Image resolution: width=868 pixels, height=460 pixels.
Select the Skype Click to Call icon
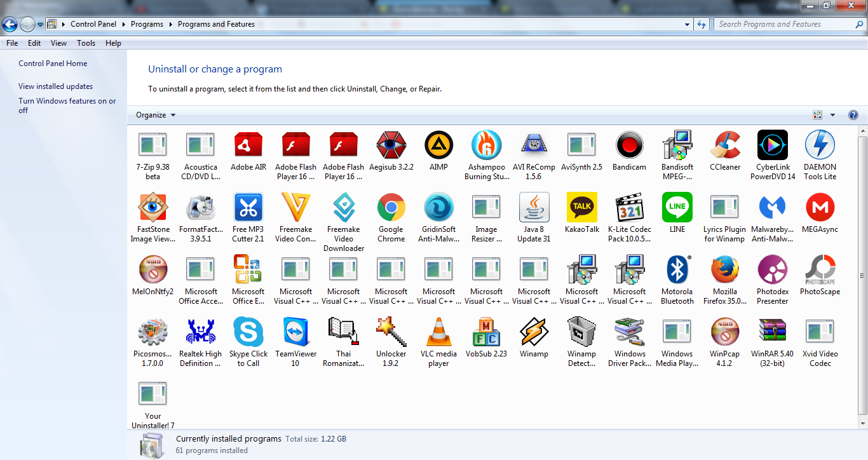click(x=248, y=332)
